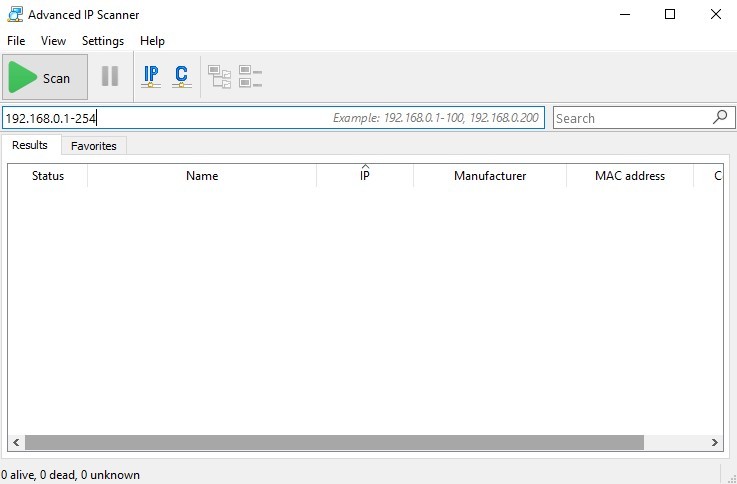Click the horizontal scrollbar left arrow
The image size is (737, 484).
click(x=16, y=442)
